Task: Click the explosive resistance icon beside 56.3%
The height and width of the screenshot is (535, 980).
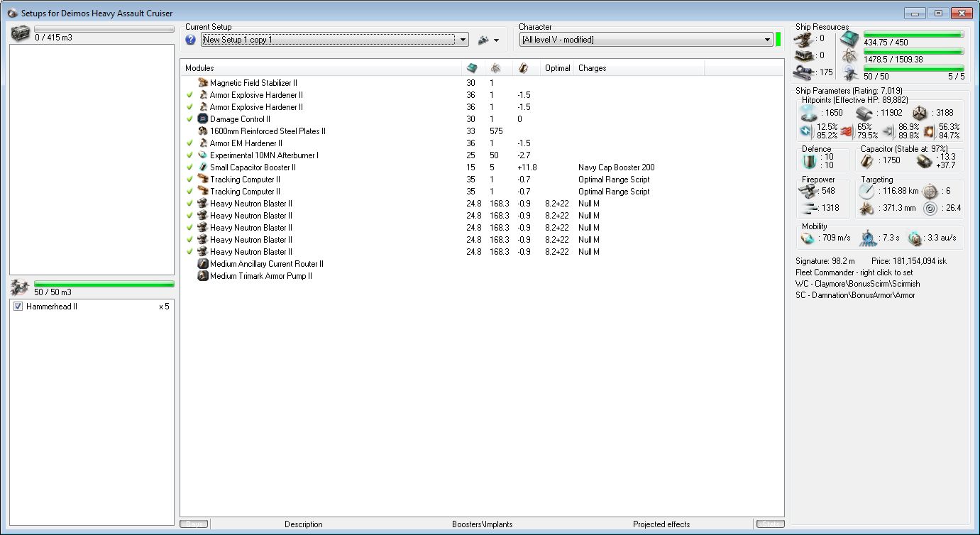Action: [x=930, y=131]
